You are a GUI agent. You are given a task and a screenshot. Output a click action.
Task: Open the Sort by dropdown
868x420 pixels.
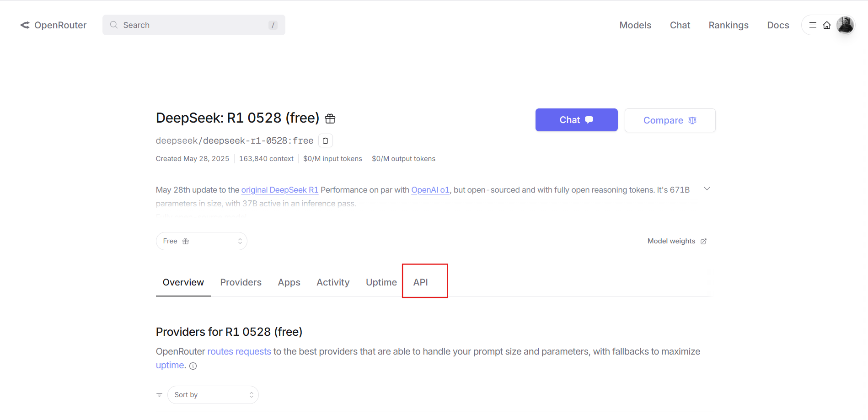click(x=213, y=394)
